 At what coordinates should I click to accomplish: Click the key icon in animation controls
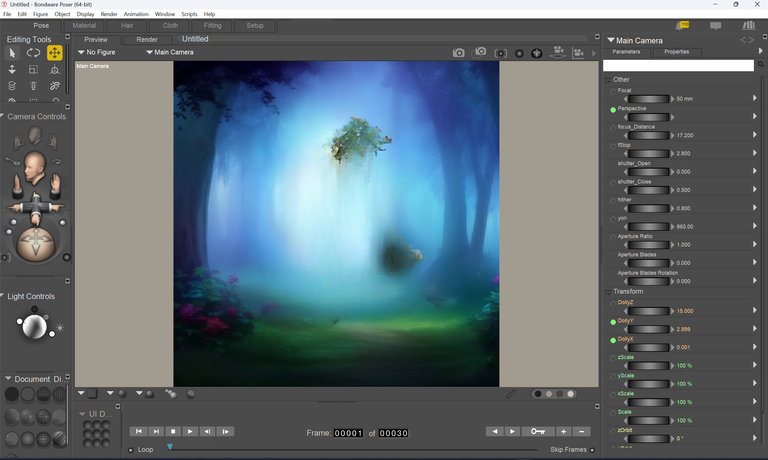click(538, 432)
